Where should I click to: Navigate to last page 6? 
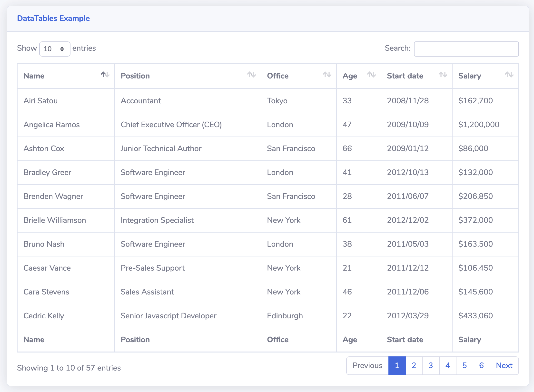[x=481, y=365]
